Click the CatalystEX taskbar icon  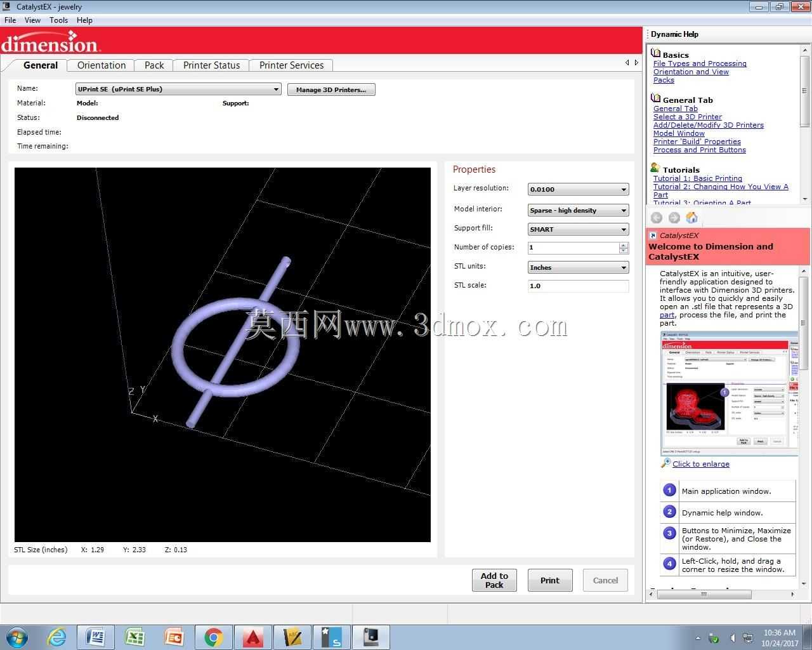370,637
